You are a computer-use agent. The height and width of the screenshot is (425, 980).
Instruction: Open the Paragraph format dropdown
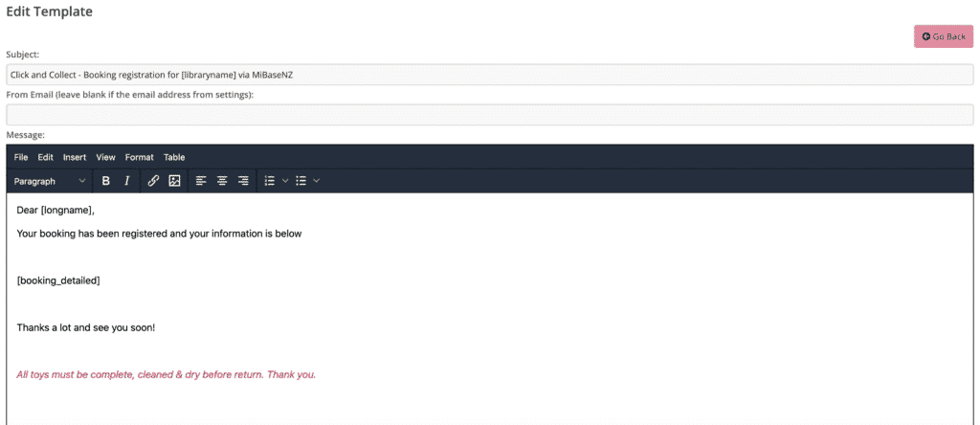(x=50, y=181)
